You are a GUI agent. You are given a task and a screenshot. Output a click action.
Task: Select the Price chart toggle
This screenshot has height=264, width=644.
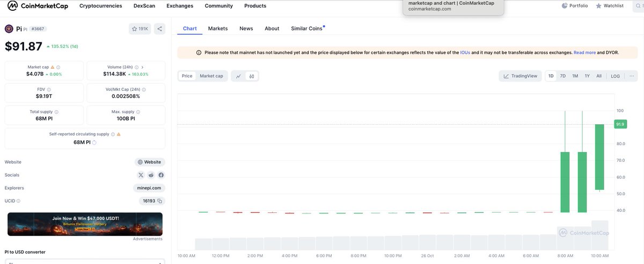187,76
